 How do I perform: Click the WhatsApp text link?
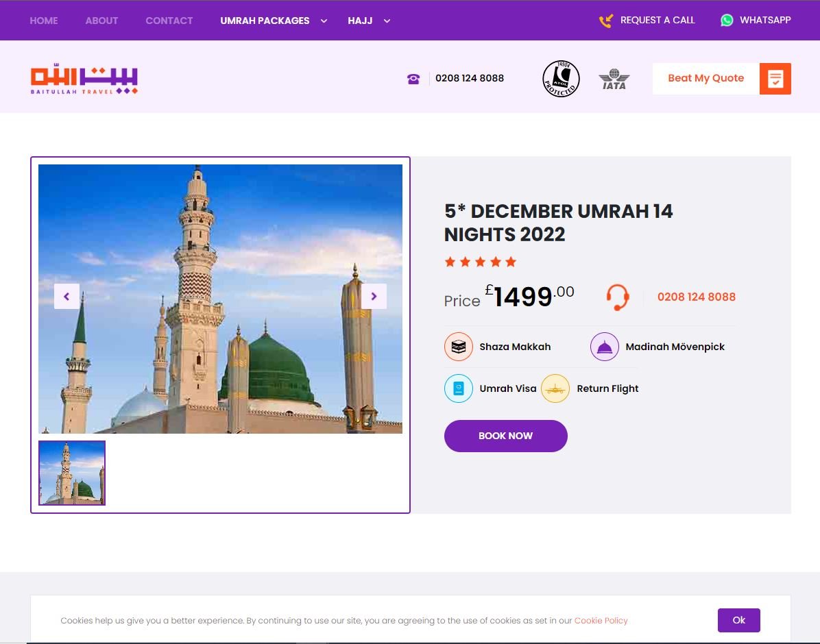(765, 21)
